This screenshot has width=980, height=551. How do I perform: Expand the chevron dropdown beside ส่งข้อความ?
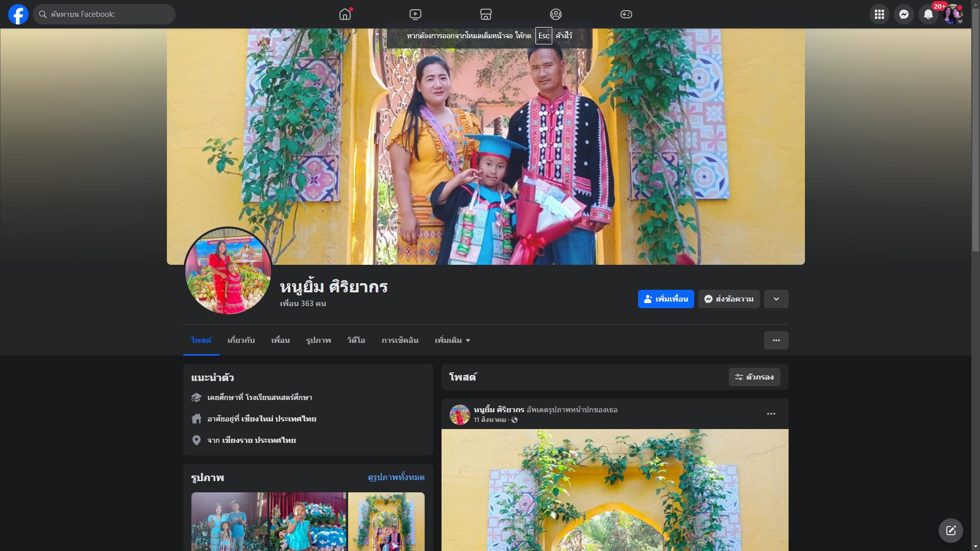tap(776, 299)
